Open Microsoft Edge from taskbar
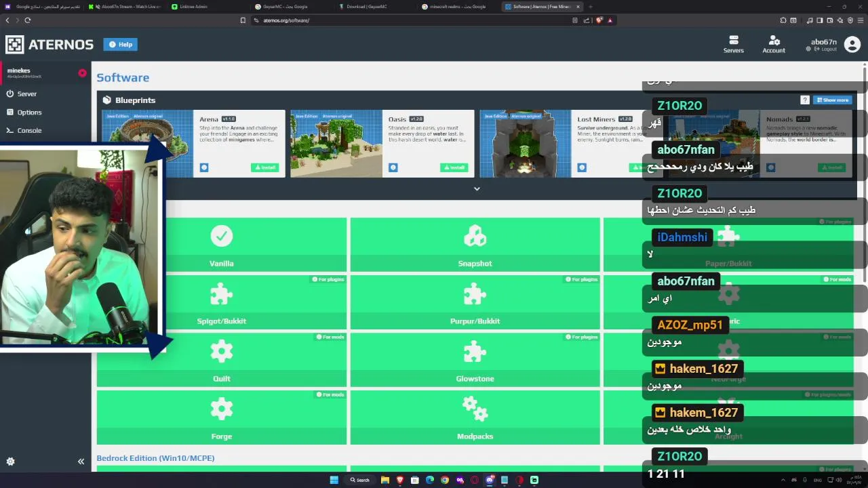 coord(430,480)
